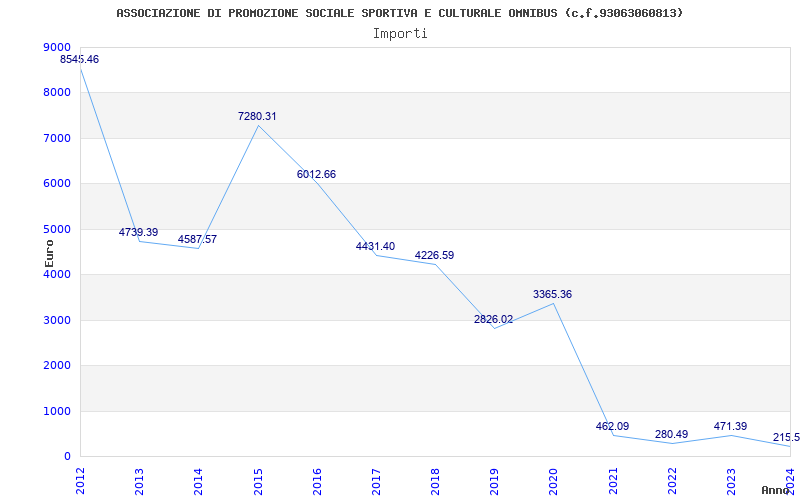Click the data label 462.09

612,427
